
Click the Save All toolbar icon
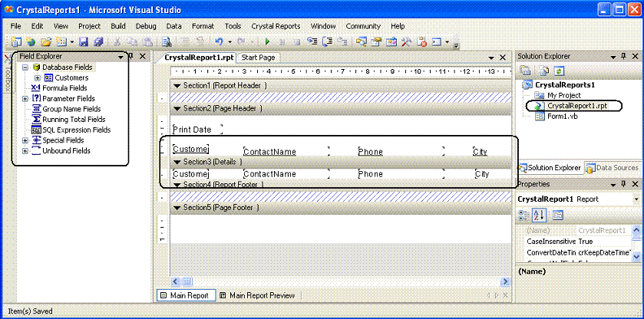pos(98,41)
